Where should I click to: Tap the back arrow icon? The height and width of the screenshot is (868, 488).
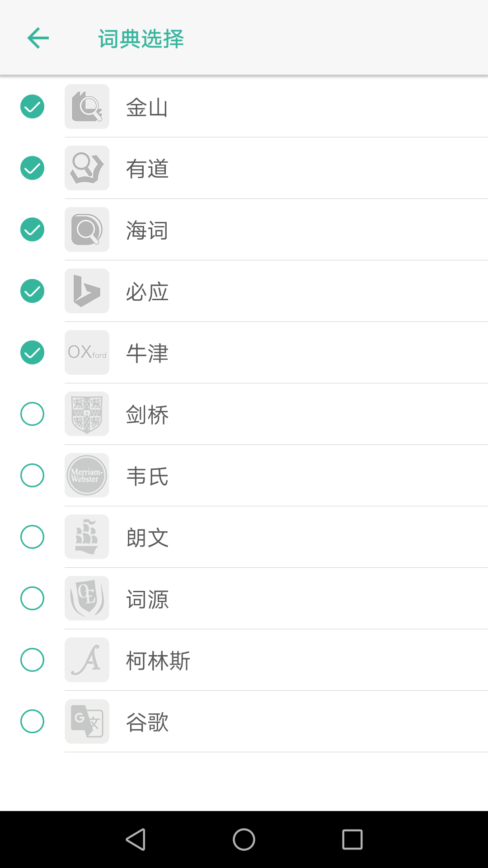point(38,38)
